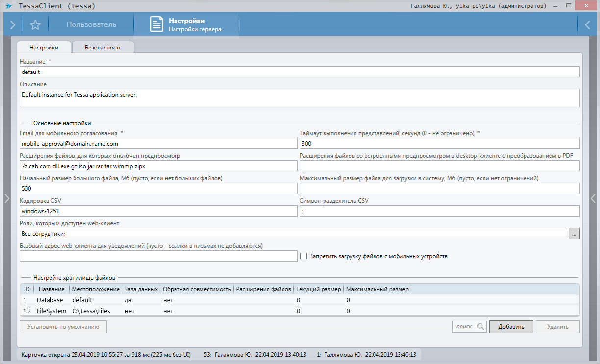
Task: Expand the right panel with top-right chevron
Action: coord(587,25)
